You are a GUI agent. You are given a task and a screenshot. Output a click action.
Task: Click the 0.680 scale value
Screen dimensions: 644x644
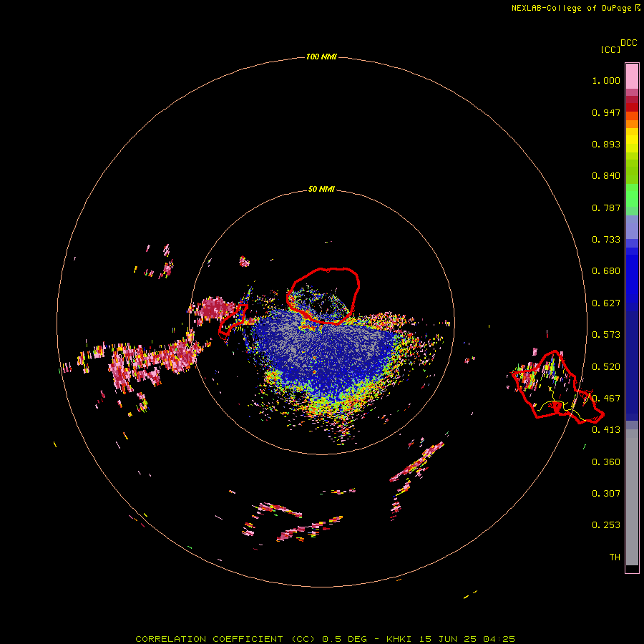click(606, 271)
